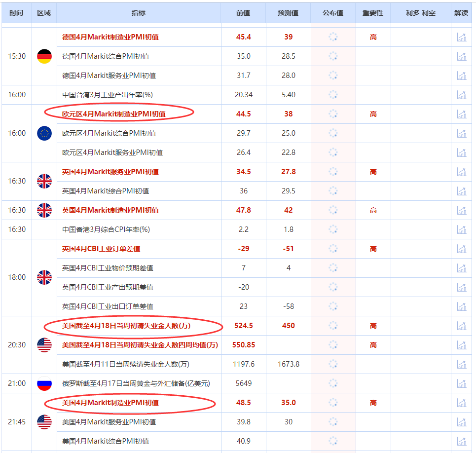Click the German flag at 15:30
Viewport: 476px width, 453px height.
[x=44, y=56]
